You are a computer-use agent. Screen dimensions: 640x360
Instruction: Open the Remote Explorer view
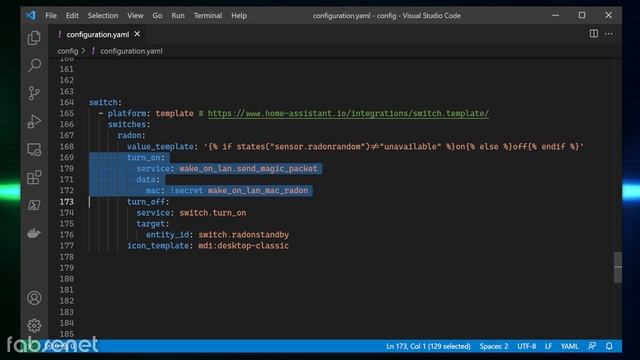[x=34, y=149]
